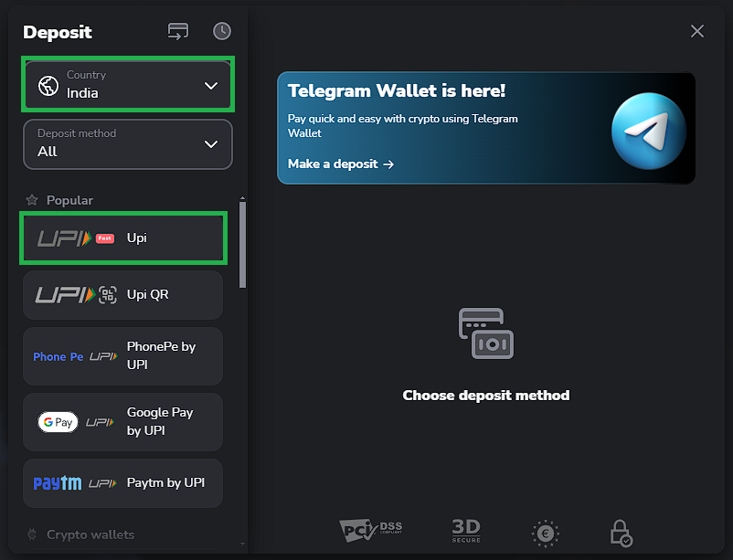
Task: Click the 3D Secure badge icon
Action: (466, 531)
